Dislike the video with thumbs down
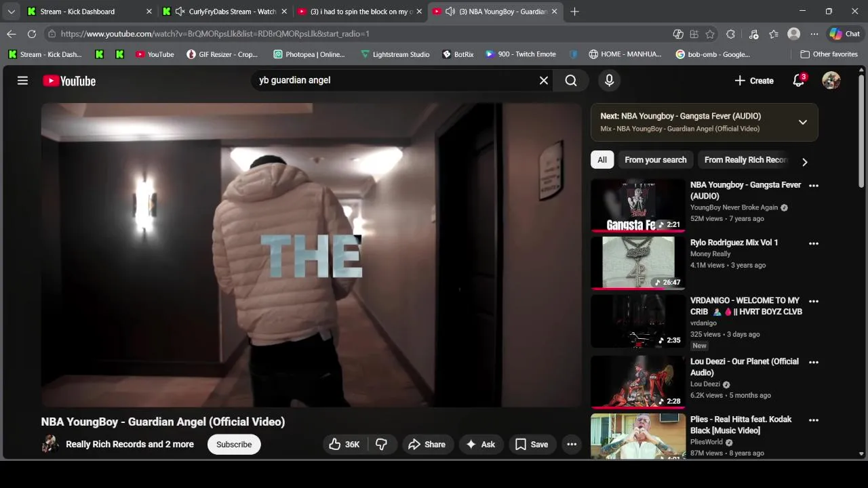The height and width of the screenshot is (488, 868). pyautogui.click(x=382, y=445)
